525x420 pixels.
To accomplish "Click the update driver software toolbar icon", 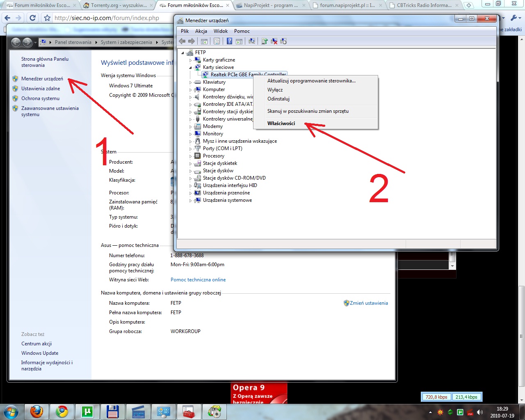I will pyautogui.click(x=265, y=41).
